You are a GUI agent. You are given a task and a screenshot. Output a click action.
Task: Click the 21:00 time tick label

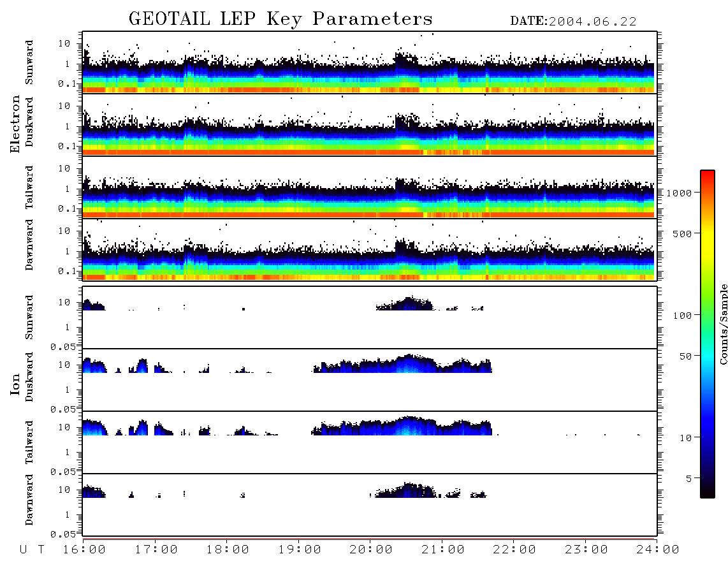pyautogui.click(x=444, y=550)
